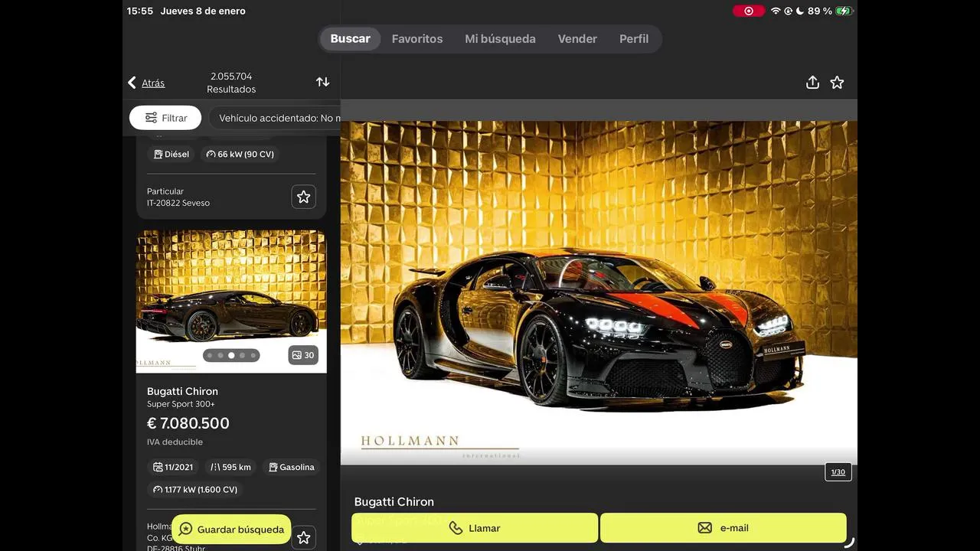The height and width of the screenshot is (551, 980).
Task: Go back with the Atrás arrow
Action: [146, 83]
